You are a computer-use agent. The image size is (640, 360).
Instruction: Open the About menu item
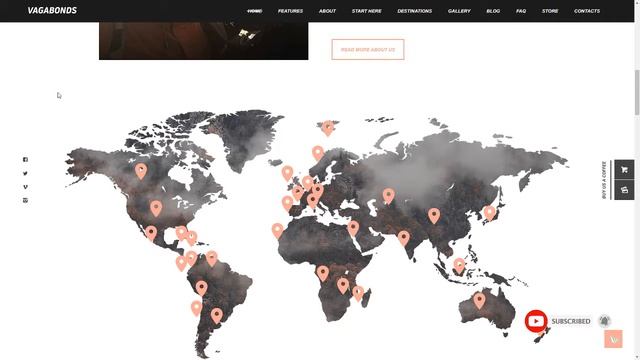(327, 11)
